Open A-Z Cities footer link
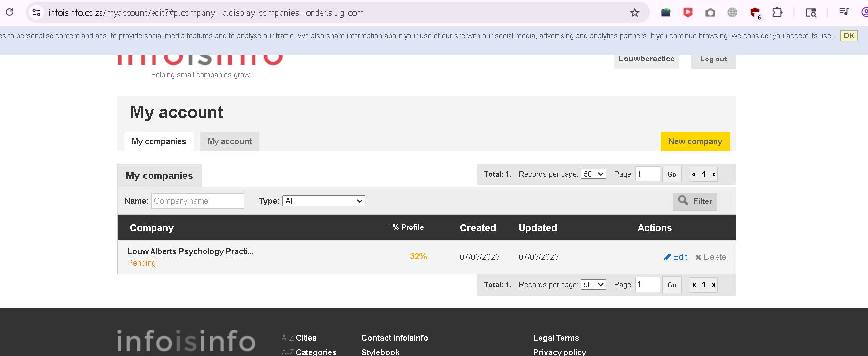This screenshot has height=356, width=868. click(x=299, y=338)
